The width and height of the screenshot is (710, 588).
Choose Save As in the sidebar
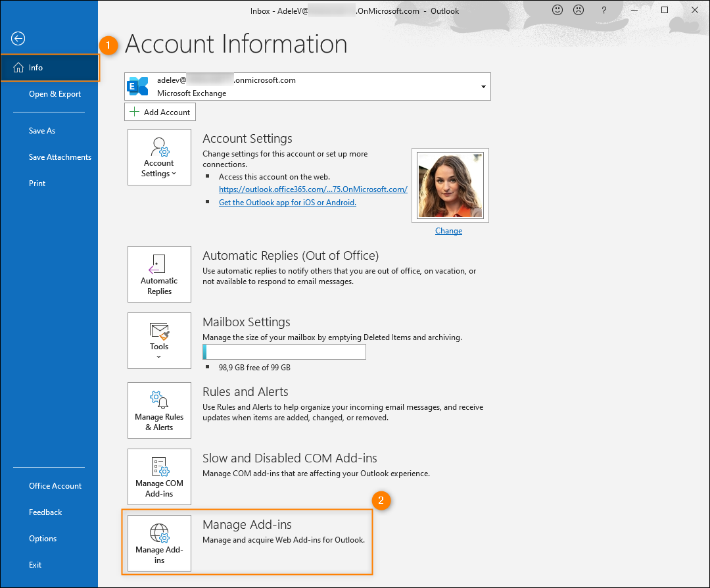coord(41,130)
